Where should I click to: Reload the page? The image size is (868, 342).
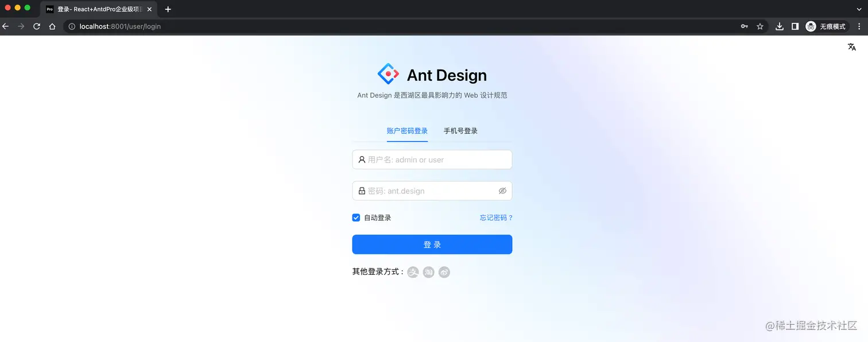37,26
